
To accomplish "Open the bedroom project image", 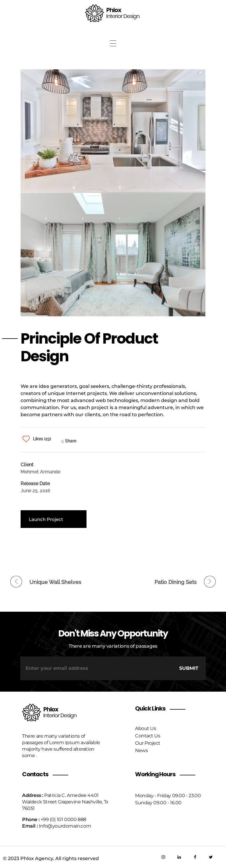I will (x=113, y=255).
